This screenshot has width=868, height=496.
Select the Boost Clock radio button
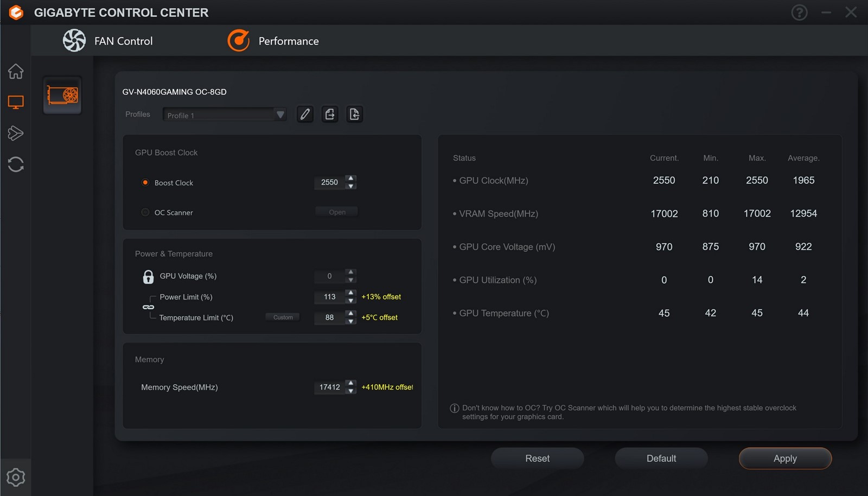point(145,182)
